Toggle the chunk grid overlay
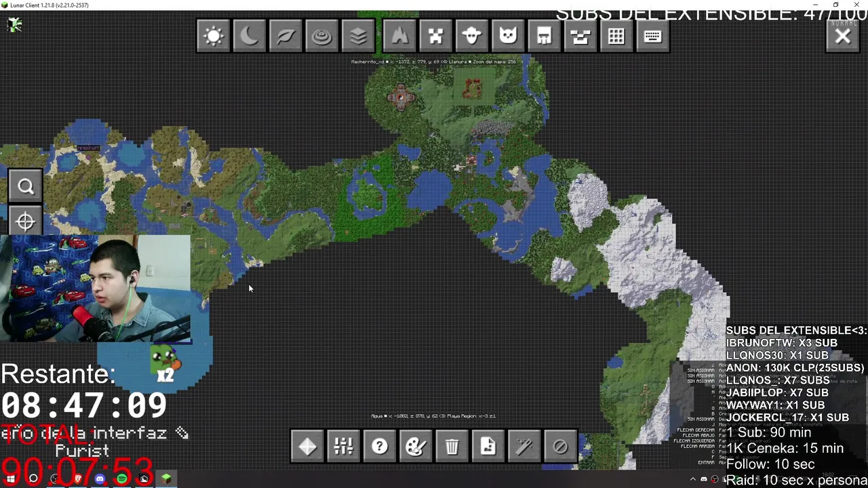The height and width of the screenshot is (488, 868). click(616, 36)
